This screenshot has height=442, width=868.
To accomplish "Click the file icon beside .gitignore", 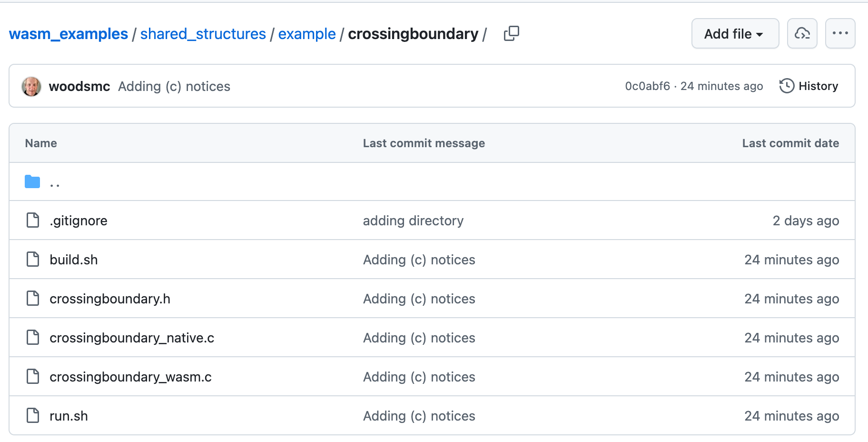I will 32,220.
